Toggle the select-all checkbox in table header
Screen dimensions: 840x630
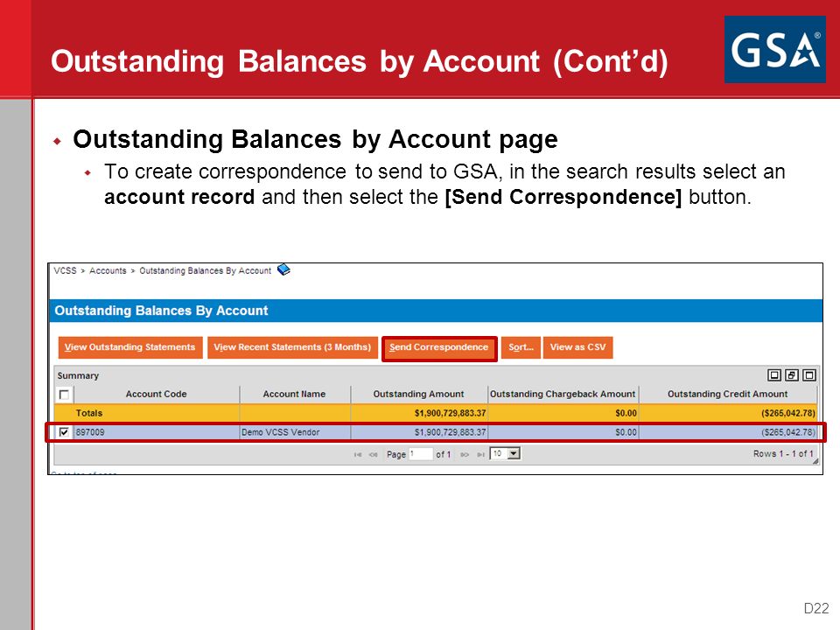[x=64, y=395]
